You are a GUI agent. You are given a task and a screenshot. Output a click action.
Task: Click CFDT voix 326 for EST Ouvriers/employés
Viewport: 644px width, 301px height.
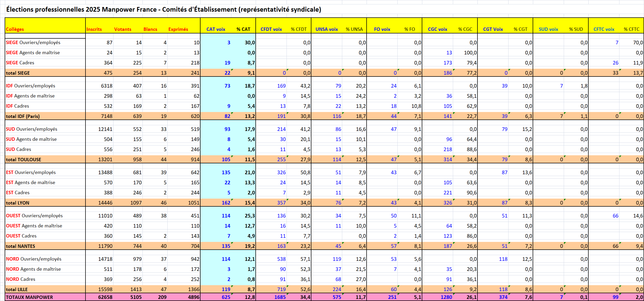click(281, 172)
